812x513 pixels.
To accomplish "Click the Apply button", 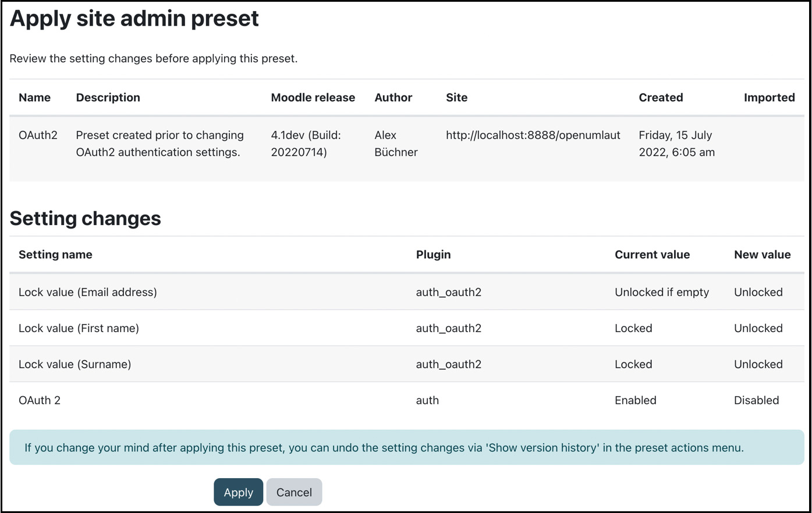I will 238,492.
